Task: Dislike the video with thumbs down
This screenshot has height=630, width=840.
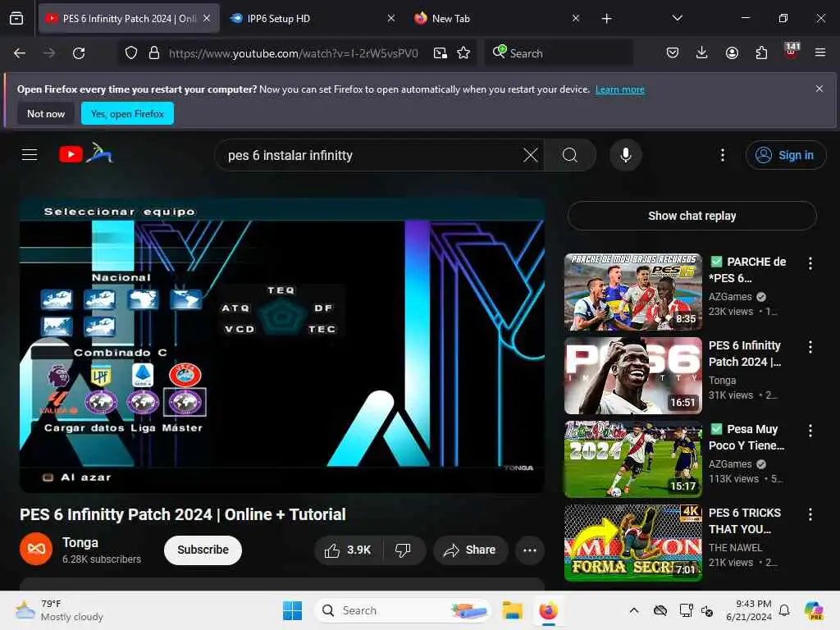Action: 403,550
